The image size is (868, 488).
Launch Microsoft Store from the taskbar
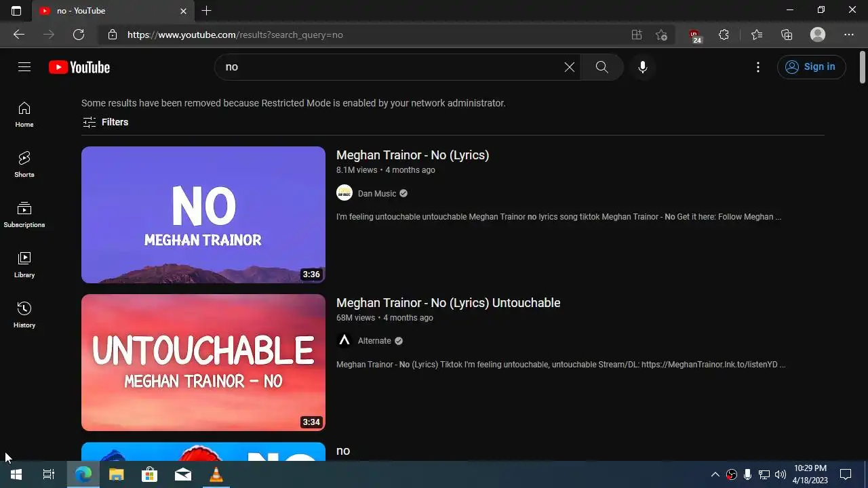point(149,474)
